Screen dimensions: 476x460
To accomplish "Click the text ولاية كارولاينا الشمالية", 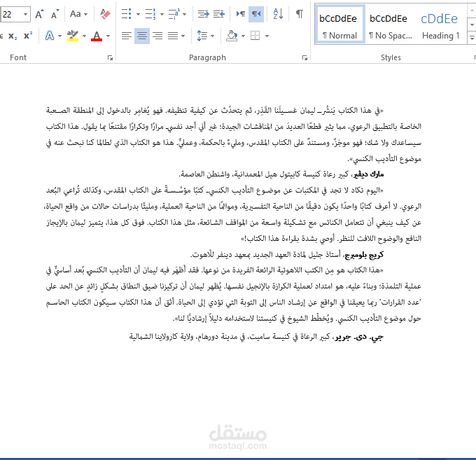I will (162, 337).
